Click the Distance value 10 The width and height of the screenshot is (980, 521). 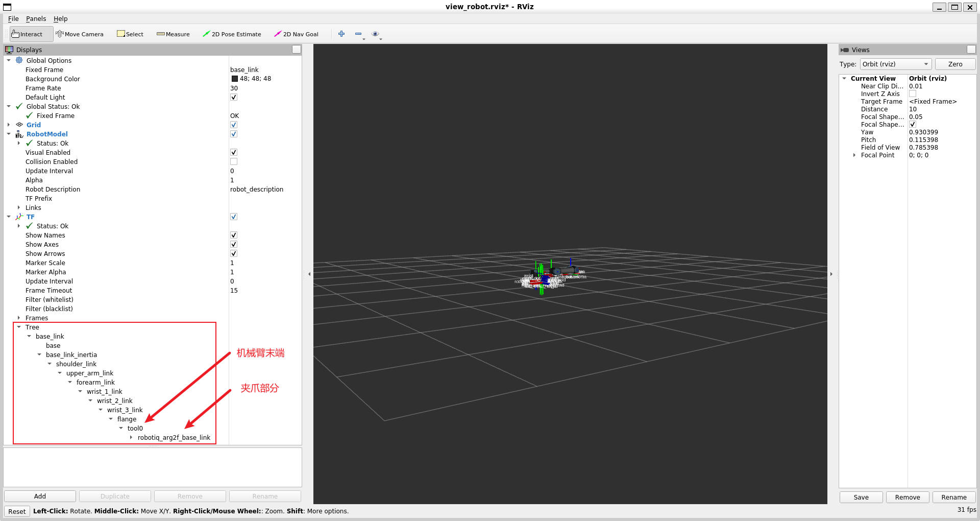tap(913, 109)
